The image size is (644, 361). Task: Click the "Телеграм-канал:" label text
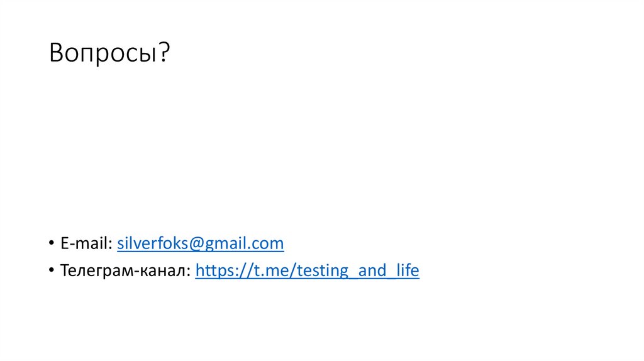click(x=126, y=271)
